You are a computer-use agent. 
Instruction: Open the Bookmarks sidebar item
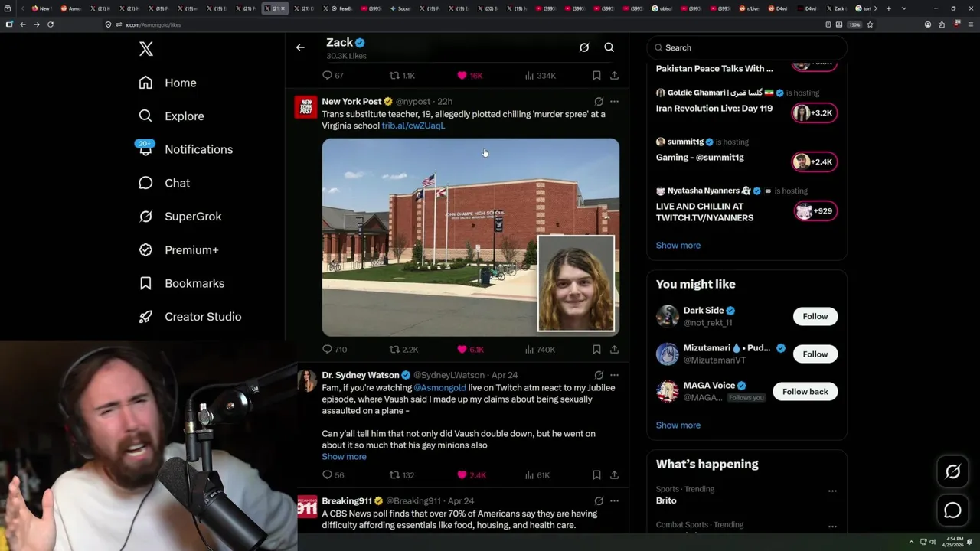tap(181, 283)
